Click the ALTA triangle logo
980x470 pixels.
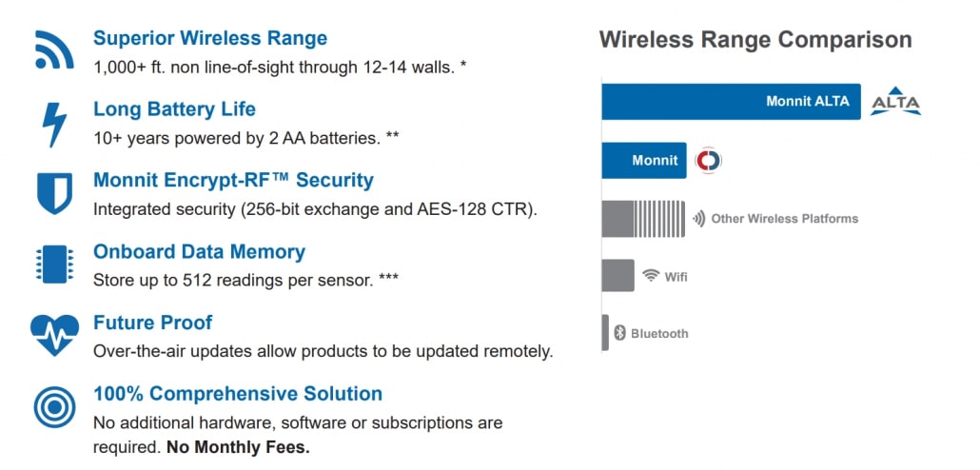[x=896, y=102]
